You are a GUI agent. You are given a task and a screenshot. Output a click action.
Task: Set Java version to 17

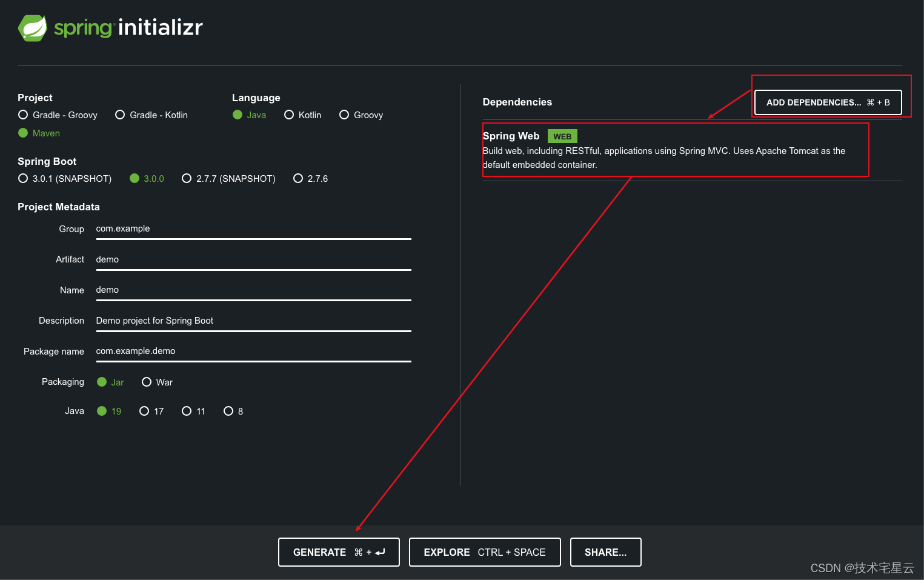[x=151, y=412]
